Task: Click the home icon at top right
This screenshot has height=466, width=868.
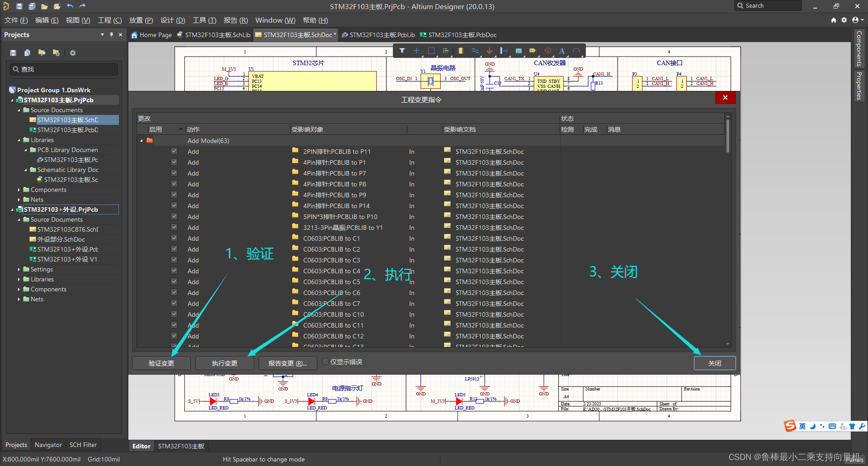Action: (834, 20)
